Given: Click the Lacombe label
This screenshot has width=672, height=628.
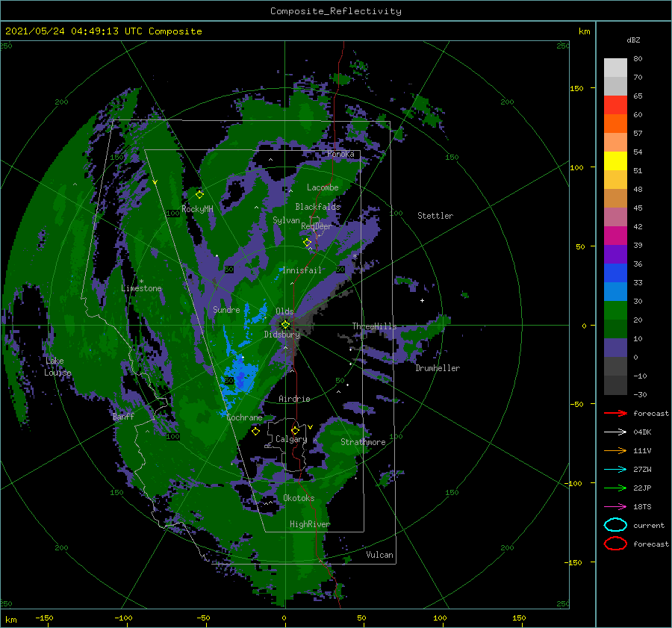Looking at the screenshot, I should [323, 187].
